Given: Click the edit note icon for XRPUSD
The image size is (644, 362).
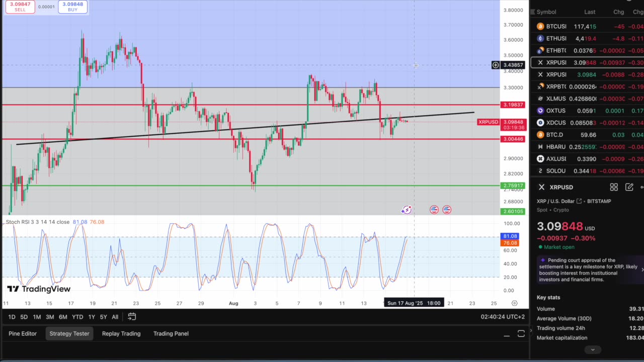Looking at the screenshot, I should click(x=629, y=187).
